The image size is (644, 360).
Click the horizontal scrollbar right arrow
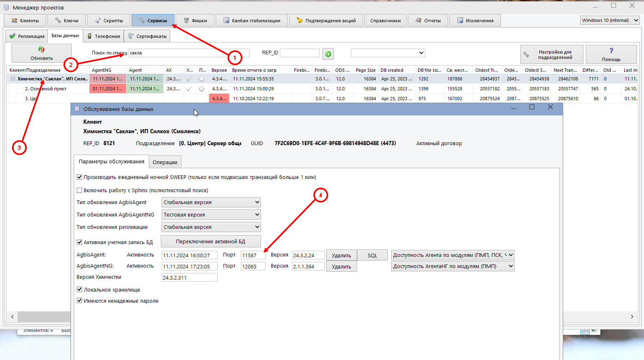[632, 317]
